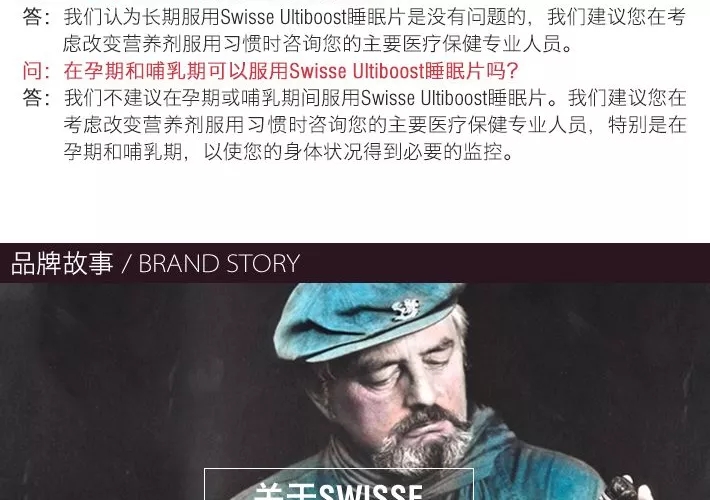Click the red pregnancy question text

(x=290, y=71)
